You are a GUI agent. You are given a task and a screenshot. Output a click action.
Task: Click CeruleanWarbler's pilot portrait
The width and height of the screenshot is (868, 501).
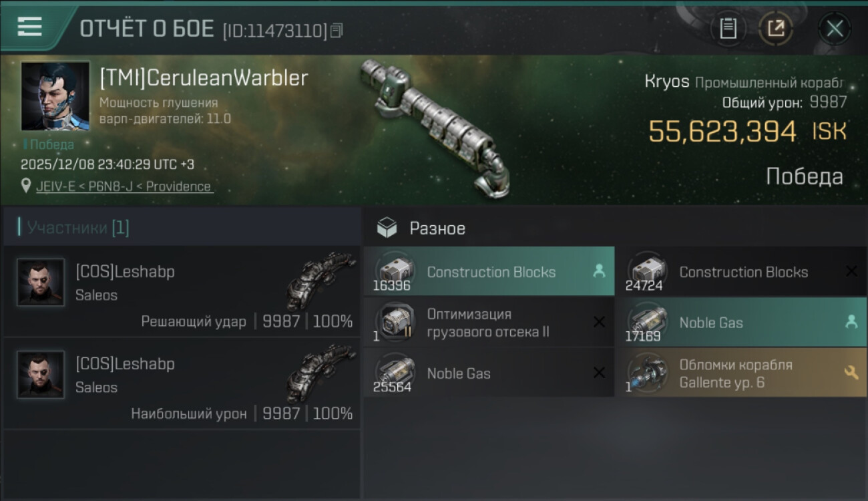click(55, 96)
